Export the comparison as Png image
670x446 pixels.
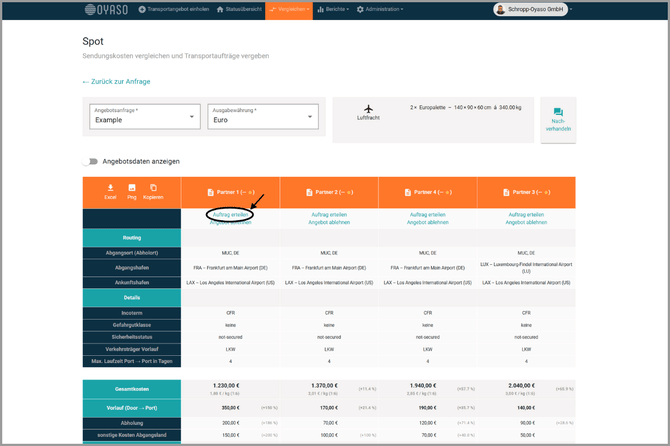tap(132, 188)
